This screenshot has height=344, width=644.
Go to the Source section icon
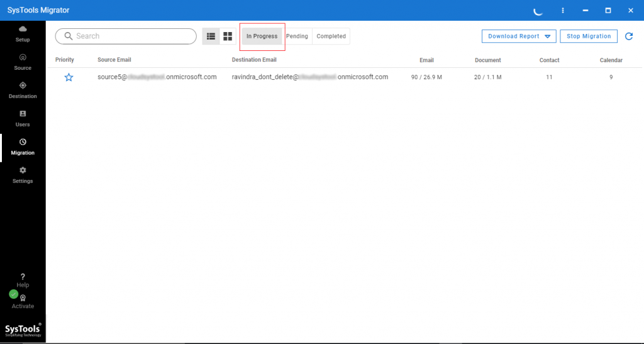(23, 57)
